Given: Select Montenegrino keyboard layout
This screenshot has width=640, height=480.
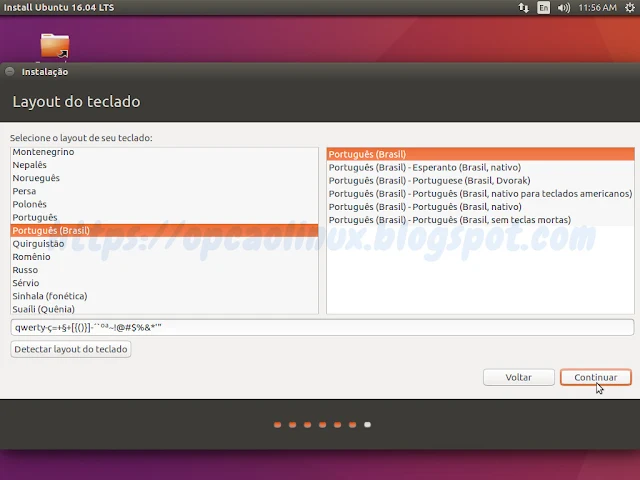Looking at the screenshot, I should coord(164,152).
